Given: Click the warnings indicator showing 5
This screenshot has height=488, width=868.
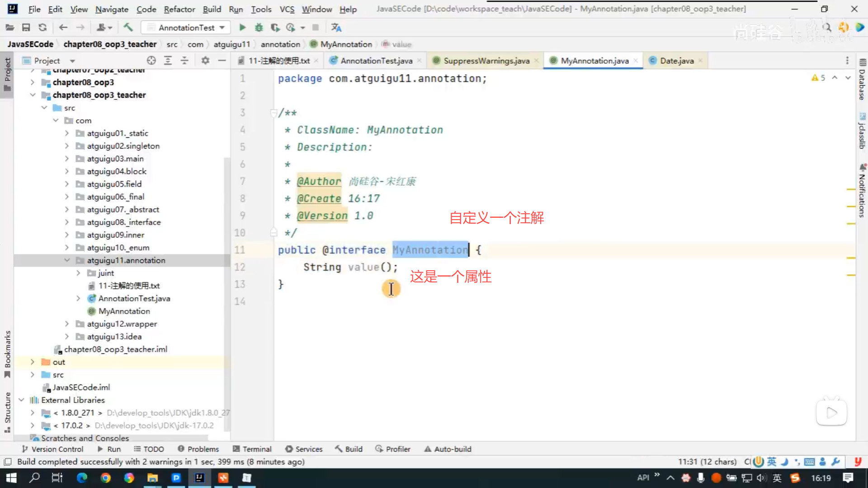Looking at the screenshot, I should click(818, 78).
